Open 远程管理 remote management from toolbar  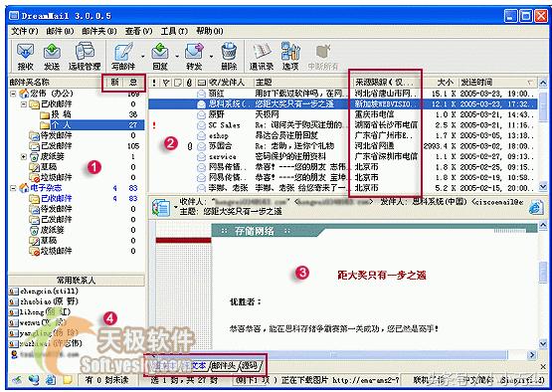click(x=85, y=56)
